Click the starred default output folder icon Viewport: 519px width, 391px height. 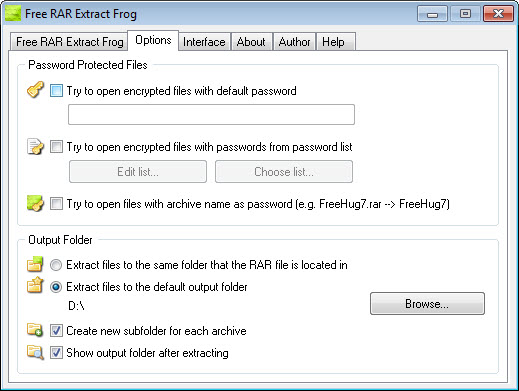[x=35, y=286]
